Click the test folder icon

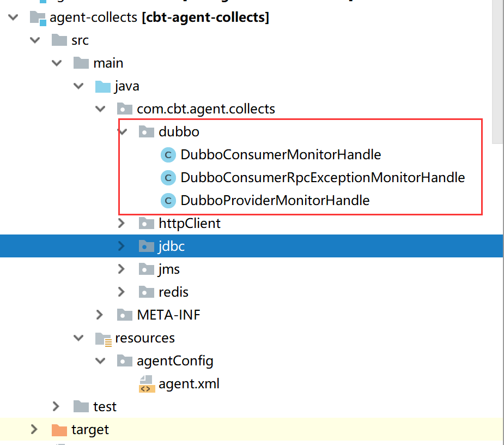pos(81,406)
